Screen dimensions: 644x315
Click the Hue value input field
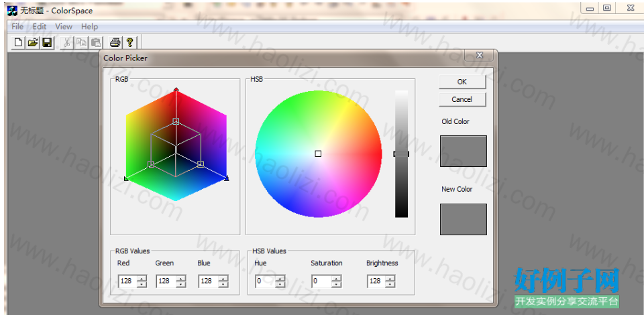click(265, 281)
